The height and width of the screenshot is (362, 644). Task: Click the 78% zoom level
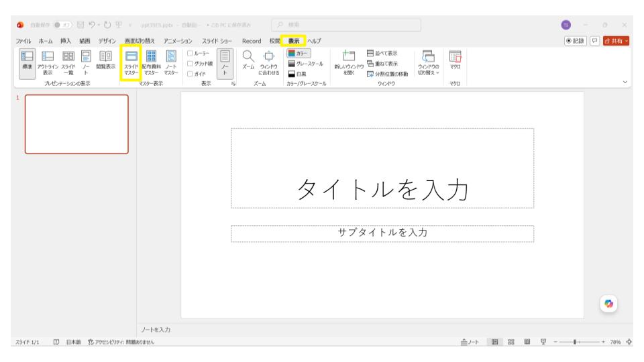pos(615,342)
